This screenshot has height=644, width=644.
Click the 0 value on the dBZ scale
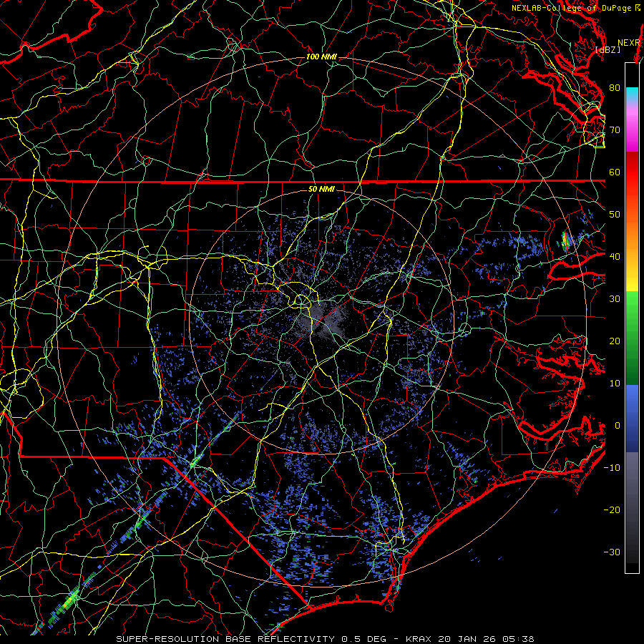(x=618, y=426)
